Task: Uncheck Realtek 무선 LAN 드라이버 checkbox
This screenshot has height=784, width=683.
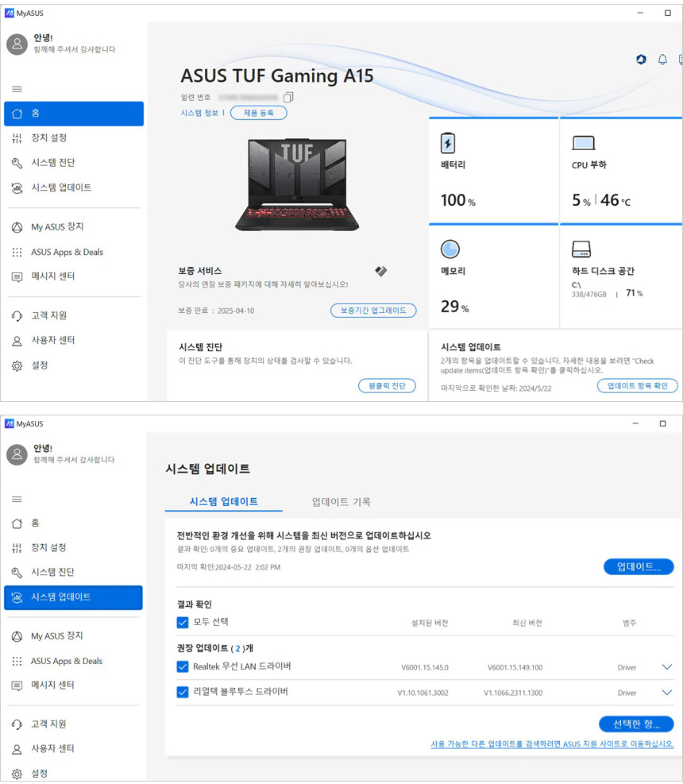Action: 183,667
